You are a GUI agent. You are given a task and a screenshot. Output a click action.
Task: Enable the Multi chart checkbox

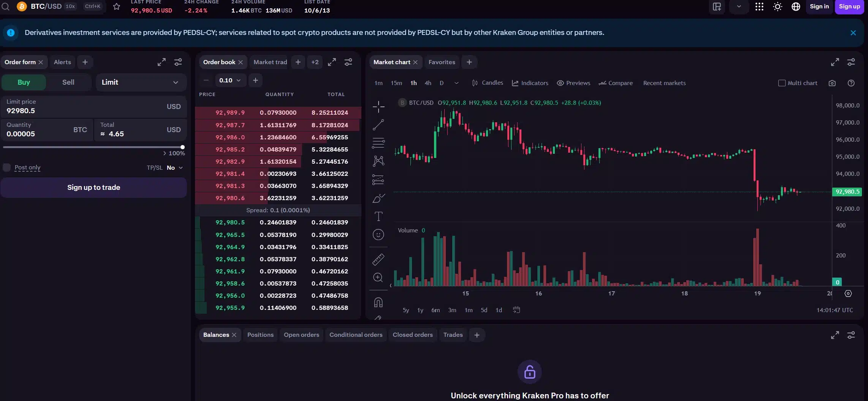pyautogui.click(x=782, y=83)
